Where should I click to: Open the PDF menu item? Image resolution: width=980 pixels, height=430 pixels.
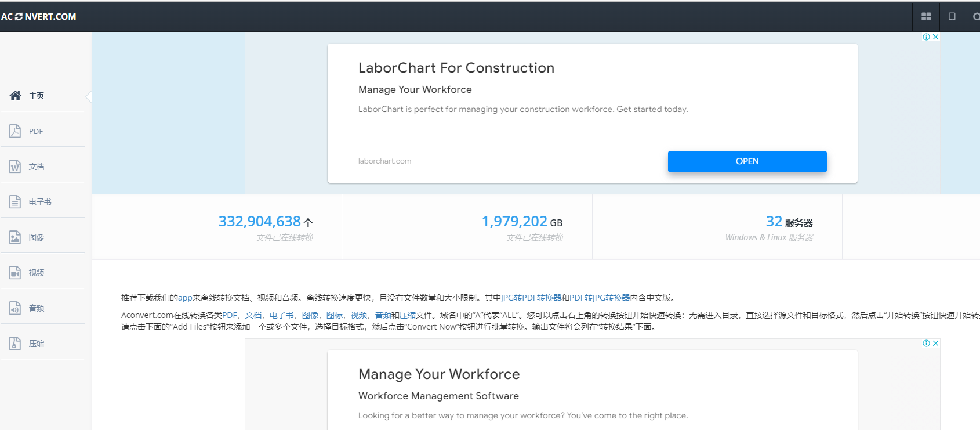point(36,132)
